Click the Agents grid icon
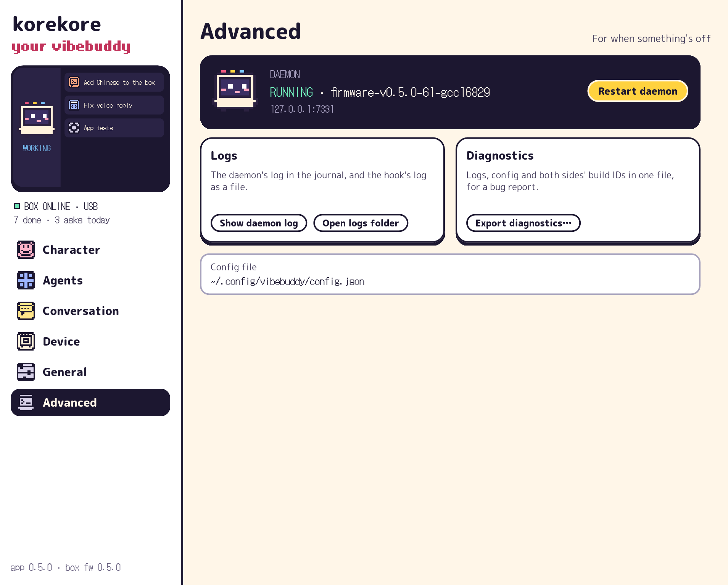728x585 pixels. point(26,280)
